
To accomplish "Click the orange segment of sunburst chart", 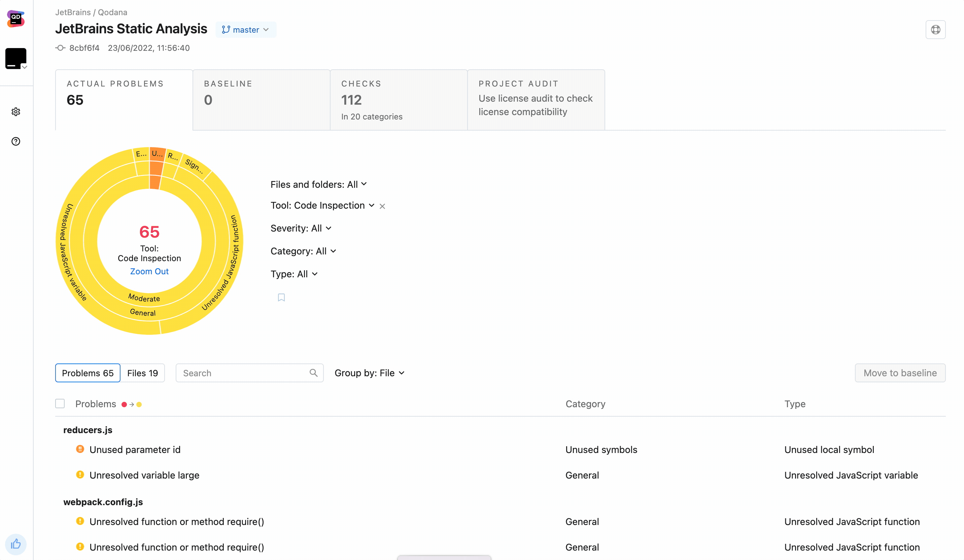I will pos(156,168).
